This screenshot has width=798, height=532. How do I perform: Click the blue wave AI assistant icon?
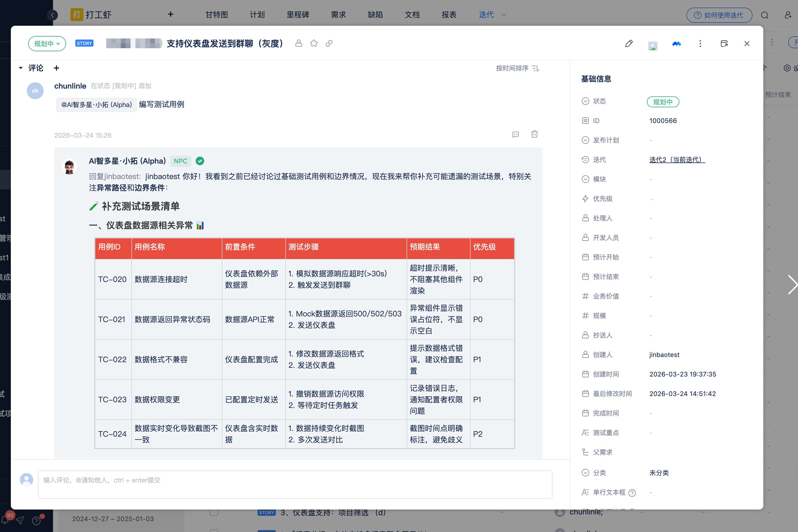click(x=676, y=43)
